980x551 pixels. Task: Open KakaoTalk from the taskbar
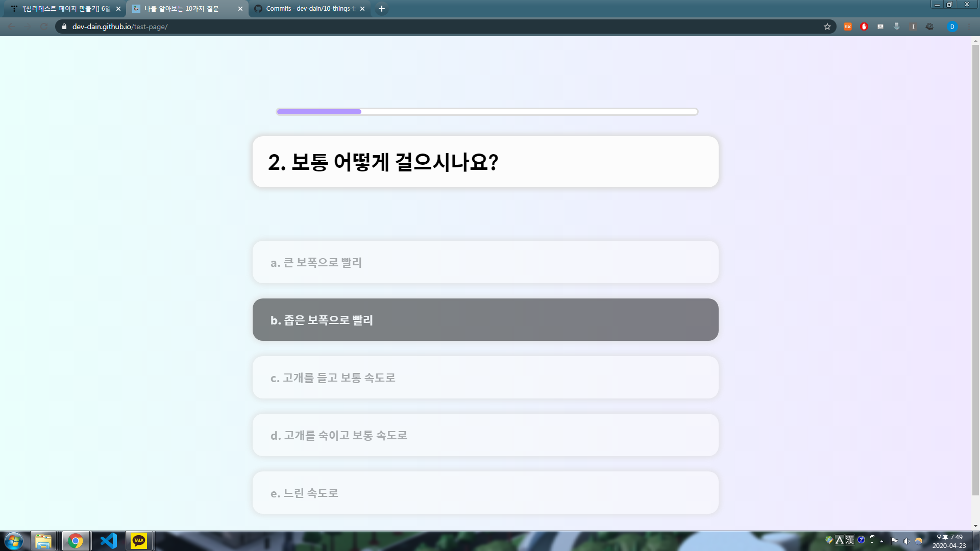click(139, 541)
